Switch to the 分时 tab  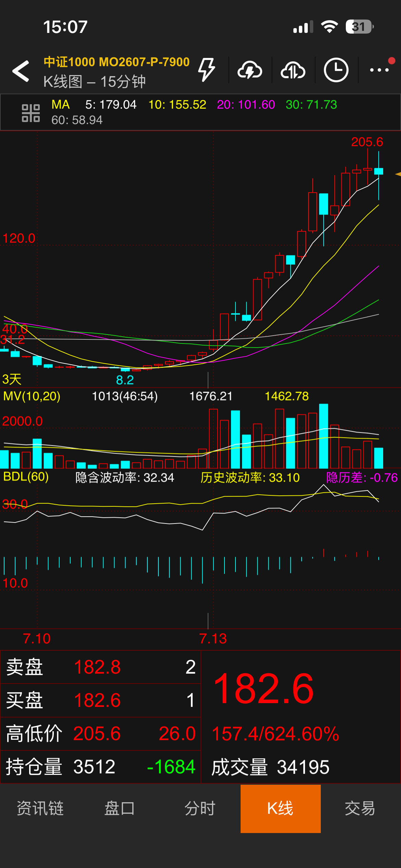[x=200, y=808]
